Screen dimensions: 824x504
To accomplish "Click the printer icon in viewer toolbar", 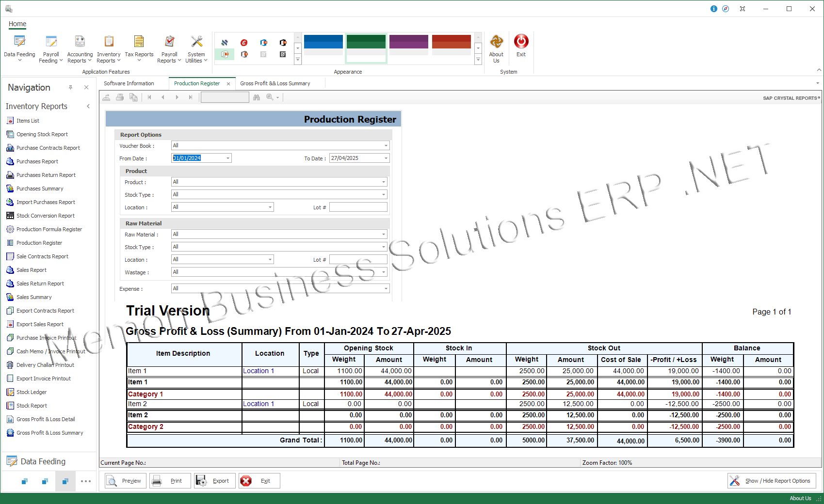I will (120, 97).
